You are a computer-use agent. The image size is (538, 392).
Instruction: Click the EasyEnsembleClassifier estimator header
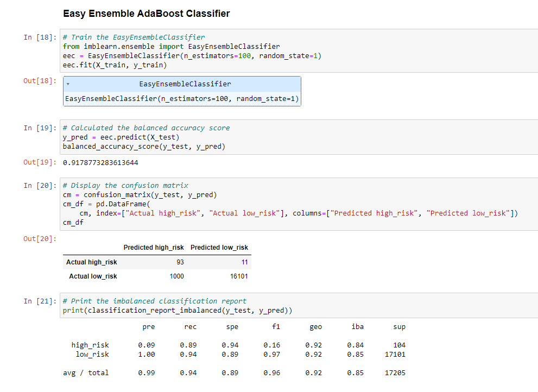click(x=182, y=84)
